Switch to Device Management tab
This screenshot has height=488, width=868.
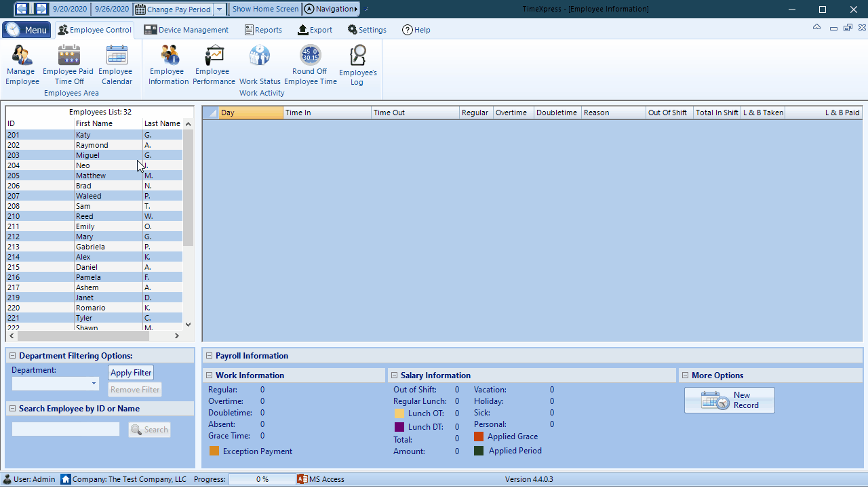coord(186,30)
